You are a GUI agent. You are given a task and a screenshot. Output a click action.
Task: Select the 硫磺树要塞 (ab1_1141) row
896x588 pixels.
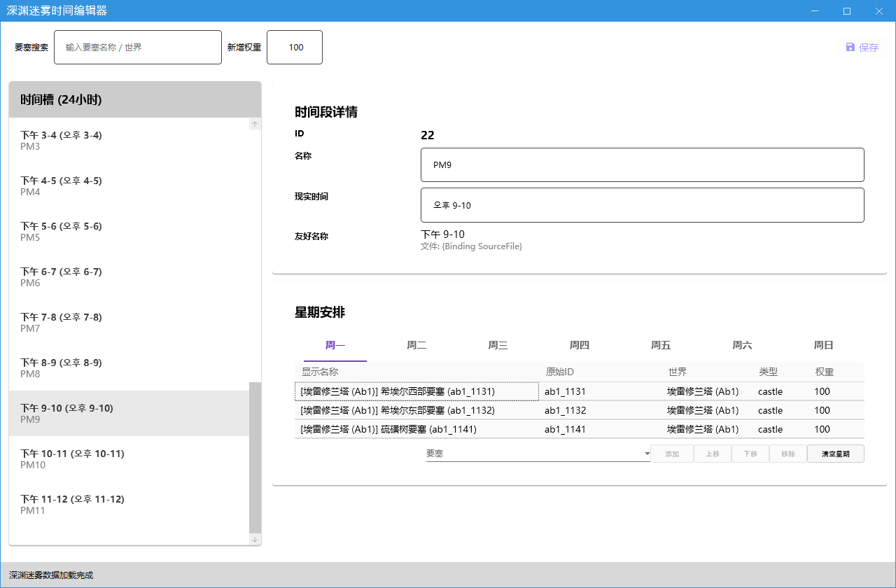coord(580,429)
